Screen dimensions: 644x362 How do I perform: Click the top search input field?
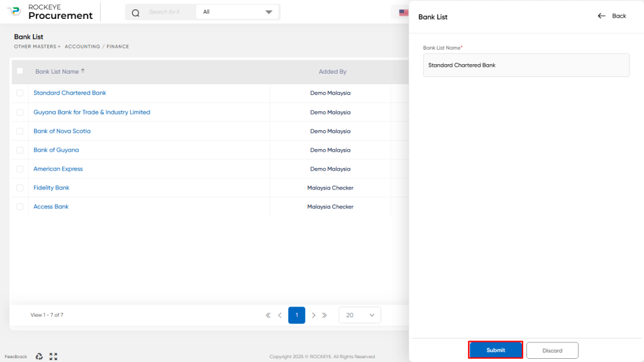[x=164, y=12]
